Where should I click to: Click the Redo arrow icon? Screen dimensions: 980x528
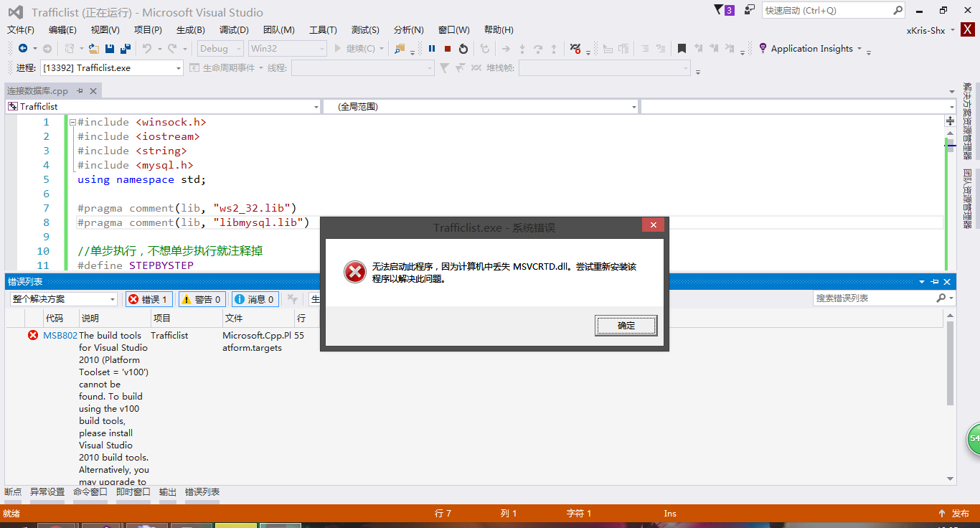(x=171, y=49)
